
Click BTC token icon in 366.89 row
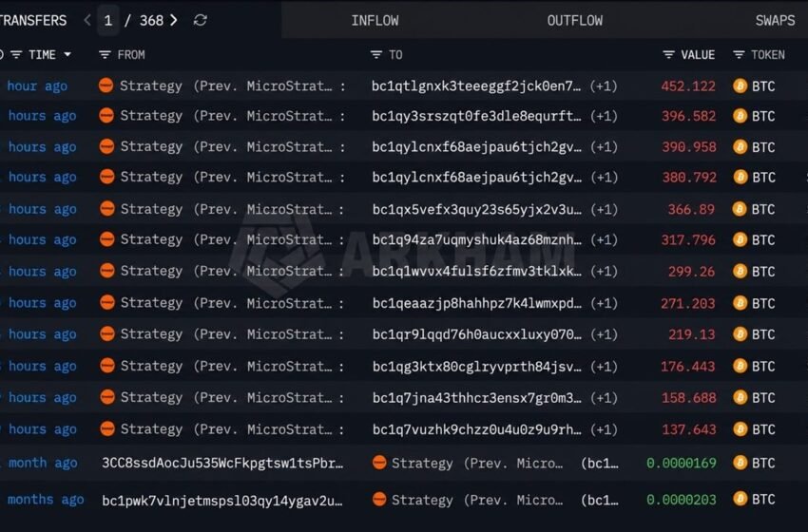(740, 209)
